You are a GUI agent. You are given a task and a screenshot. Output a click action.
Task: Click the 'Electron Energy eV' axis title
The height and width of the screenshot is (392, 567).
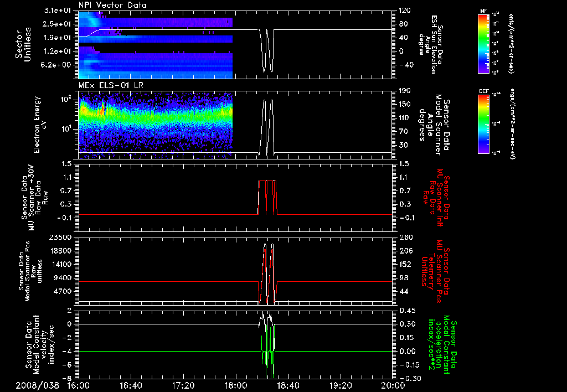pyautogui.click(x=40, y=125)
